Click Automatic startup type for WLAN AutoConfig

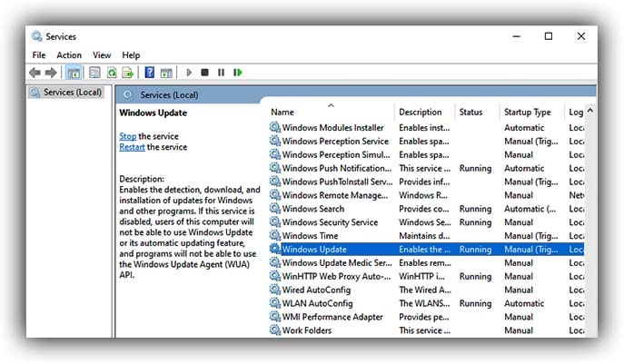click(x=524, y=303)
